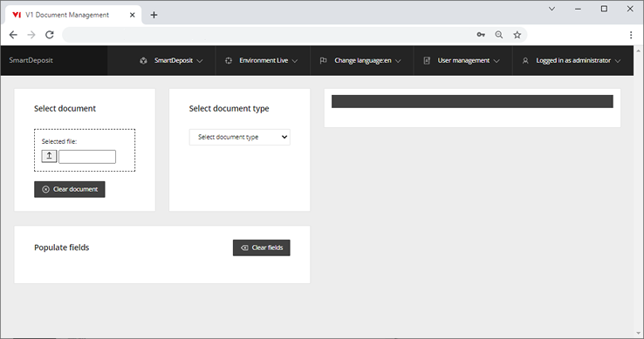
Task: Open the User management menu
Action: (462, 60)
